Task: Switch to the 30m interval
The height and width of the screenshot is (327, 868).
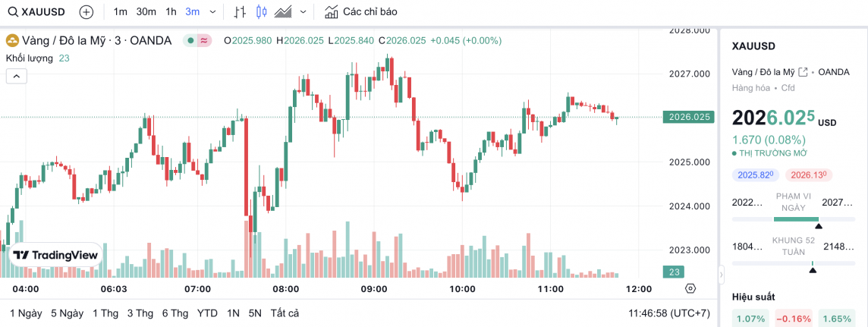Action: (146, 12)
